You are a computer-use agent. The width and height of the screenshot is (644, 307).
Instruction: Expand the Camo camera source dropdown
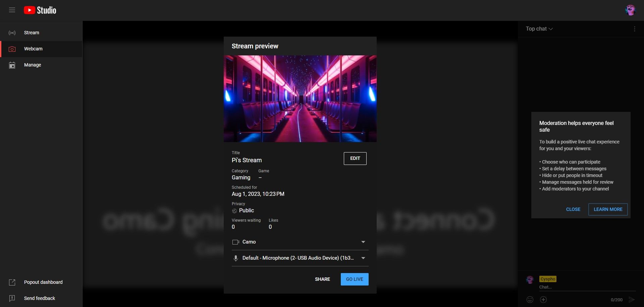point(363,242)
